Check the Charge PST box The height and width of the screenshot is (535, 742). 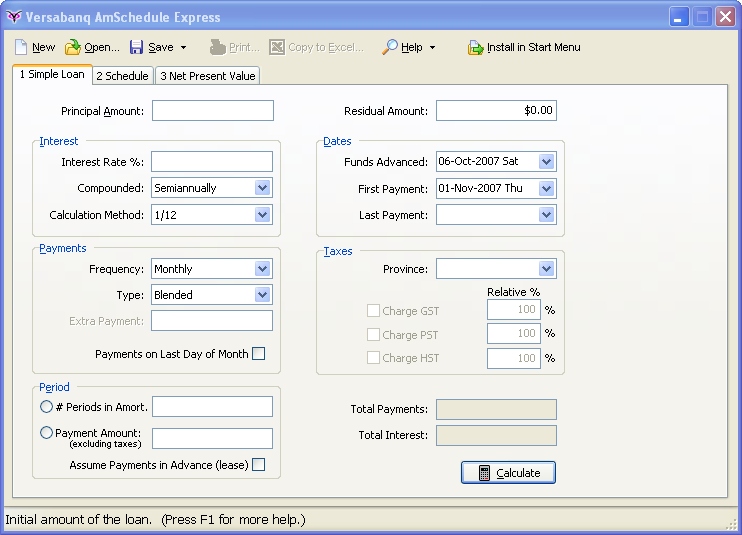coord(373,334)
